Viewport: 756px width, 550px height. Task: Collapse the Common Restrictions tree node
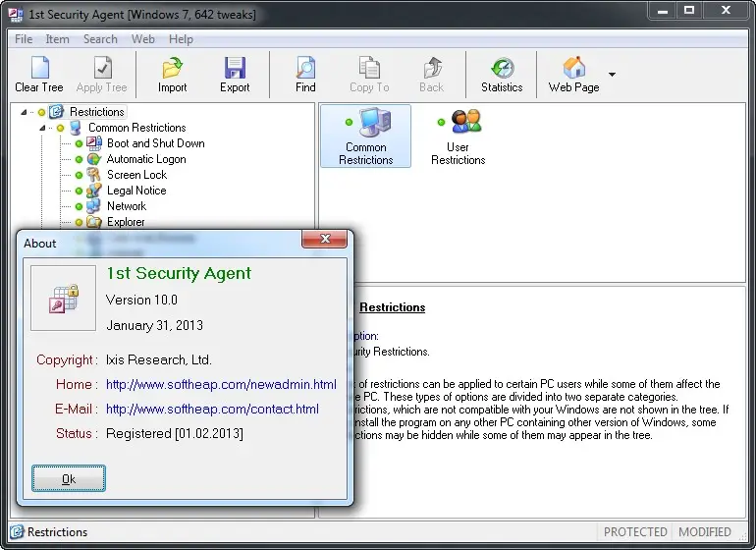42,128
